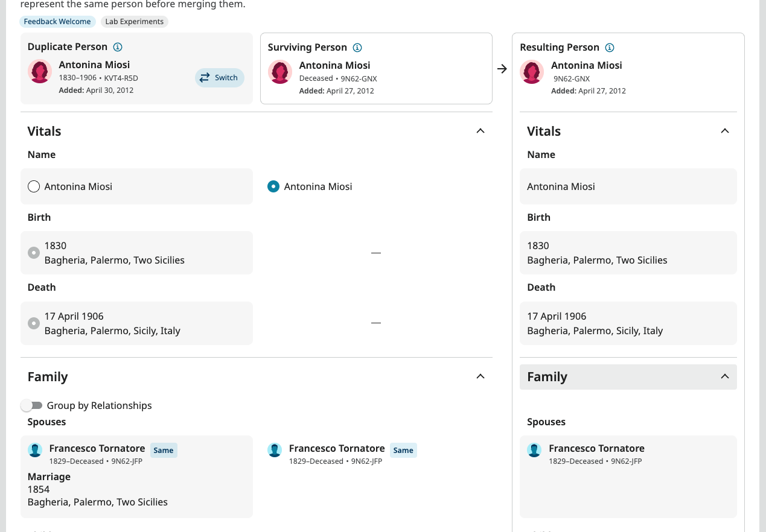Click the Switch button

pyautogui.click(x=220, y=77)
